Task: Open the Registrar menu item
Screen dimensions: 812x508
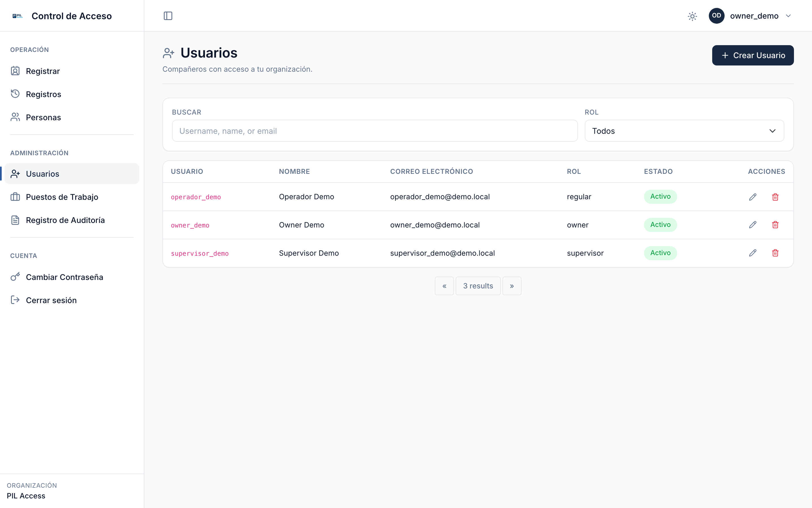Action: point(72,71)
